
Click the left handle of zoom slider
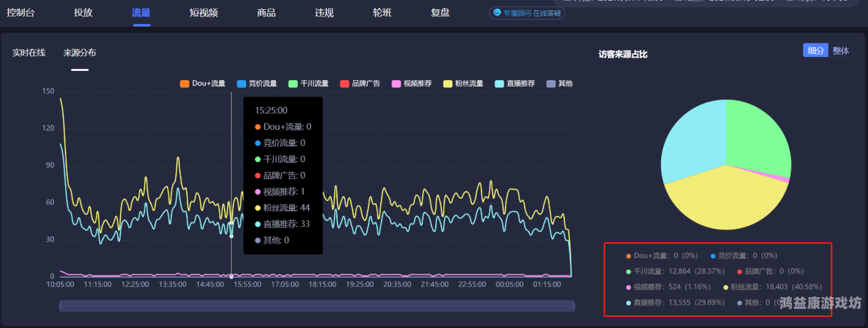(60, 306)
